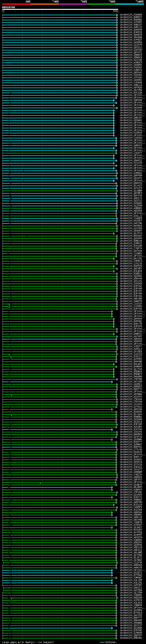The image size is (146, 644).
Task: Open hit UniRef100_P26969
Action: click(x=131, y=15)
